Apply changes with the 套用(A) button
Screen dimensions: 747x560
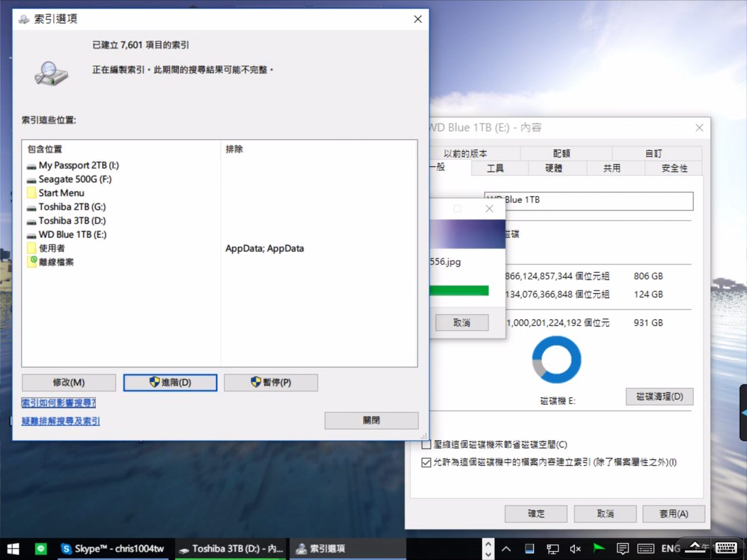(674, 514)
